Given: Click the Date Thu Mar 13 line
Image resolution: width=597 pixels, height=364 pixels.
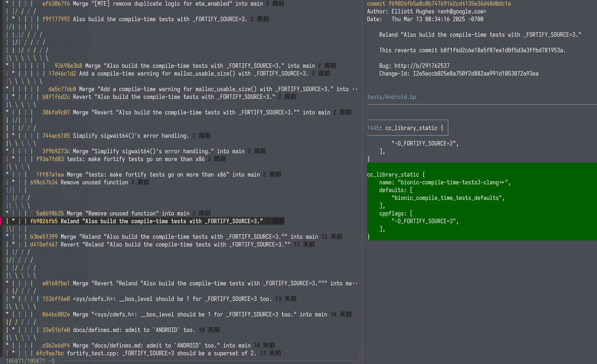Looking at the screenshot, I should [x=425, y=19].
